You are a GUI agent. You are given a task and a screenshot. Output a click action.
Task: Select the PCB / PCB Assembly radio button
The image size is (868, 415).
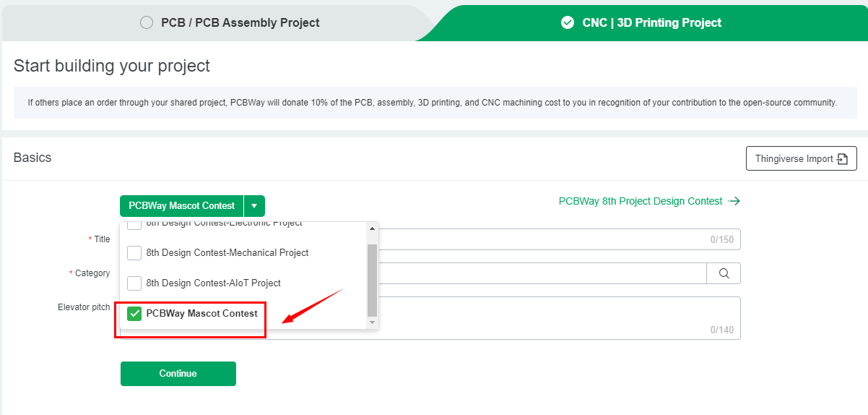point(147,22)
